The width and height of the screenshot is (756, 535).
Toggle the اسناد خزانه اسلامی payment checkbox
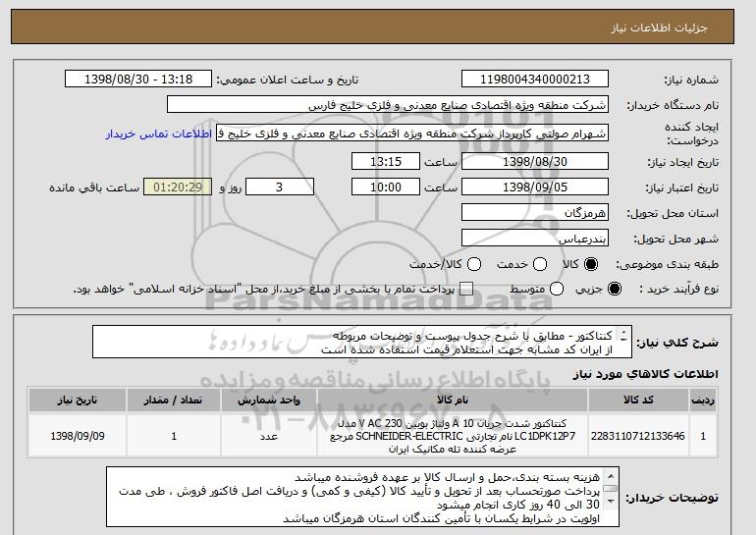click(466, 289)
